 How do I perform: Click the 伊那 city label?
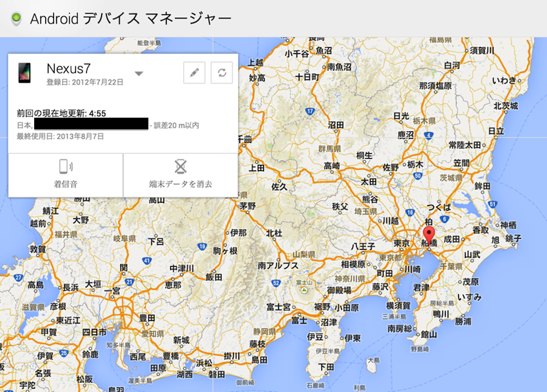point(239,233)
